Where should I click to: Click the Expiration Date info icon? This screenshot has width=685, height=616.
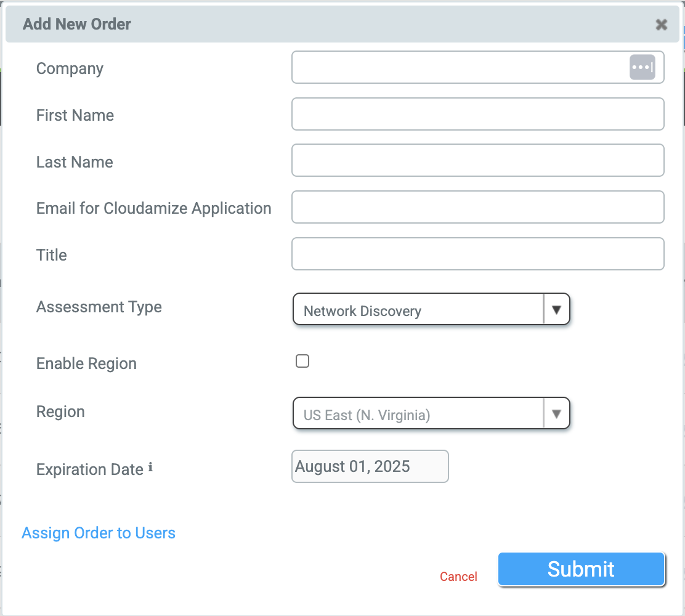(150, 468)
